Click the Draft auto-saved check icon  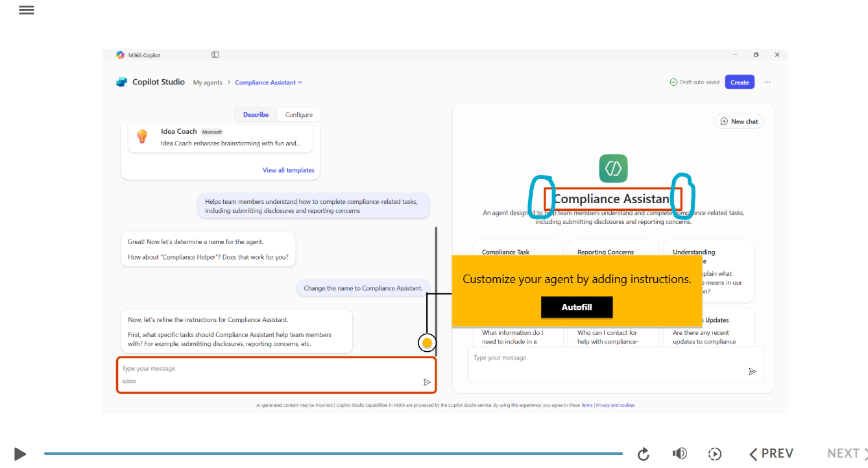tap(673, 82)
